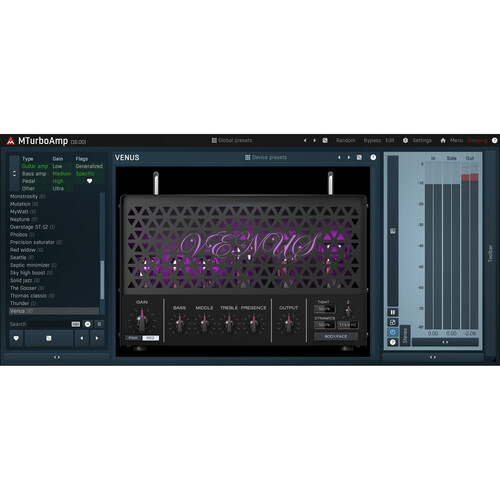Click Global presets label
Viewport: 500px width, 500px height.
(x=235, y=140)
